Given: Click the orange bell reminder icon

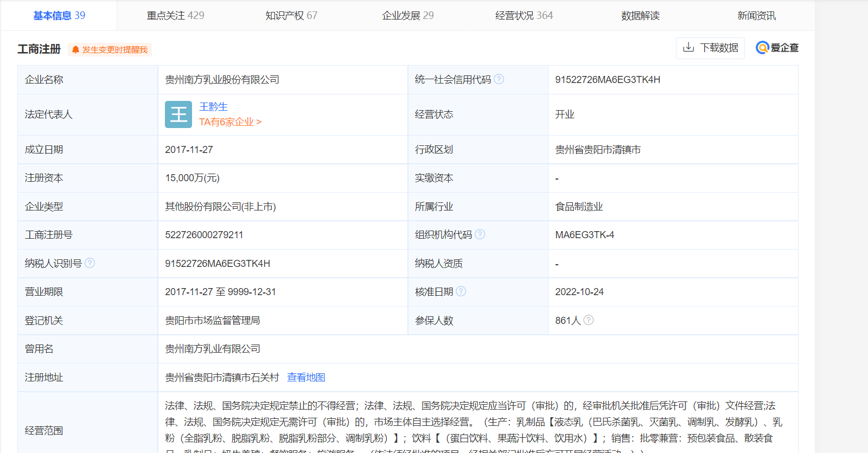Looking at the screenshot, I should pos(75,49).
